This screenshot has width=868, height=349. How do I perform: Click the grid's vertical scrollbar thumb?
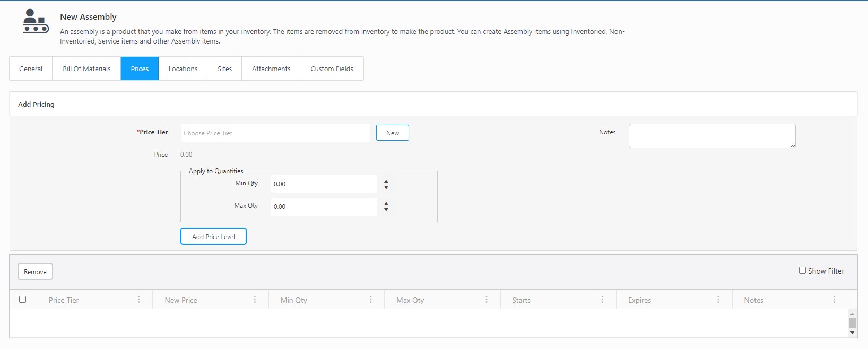click(x=852, y=323)
